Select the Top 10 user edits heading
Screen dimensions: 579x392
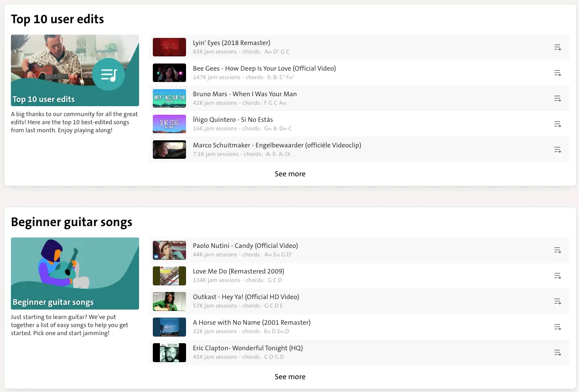[x=57, y=19]
